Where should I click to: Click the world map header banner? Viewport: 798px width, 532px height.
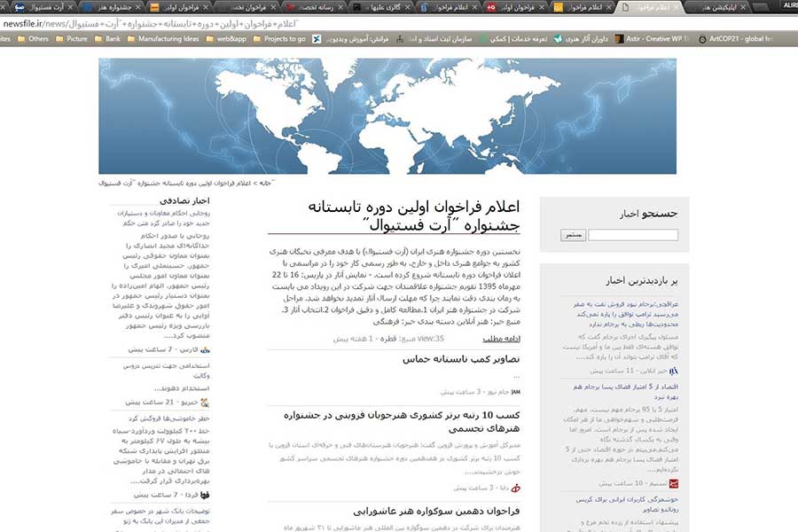[x=387, y=116]
